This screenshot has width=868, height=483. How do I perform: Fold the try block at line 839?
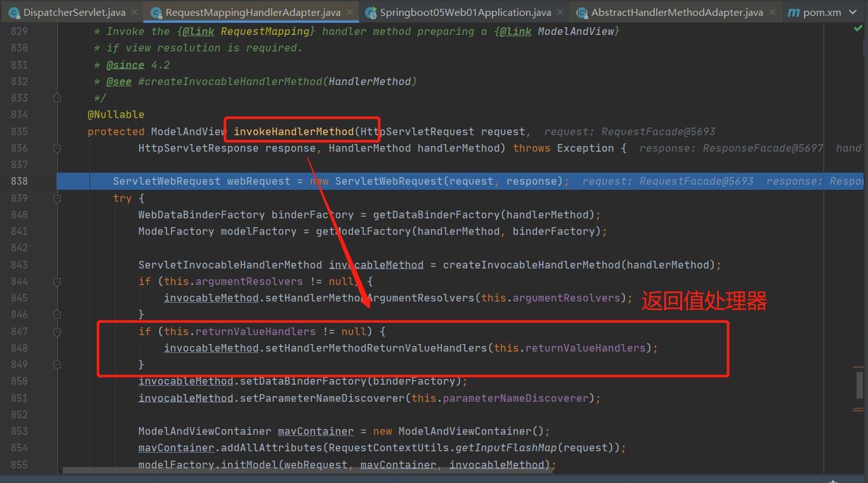click(57, 198)
